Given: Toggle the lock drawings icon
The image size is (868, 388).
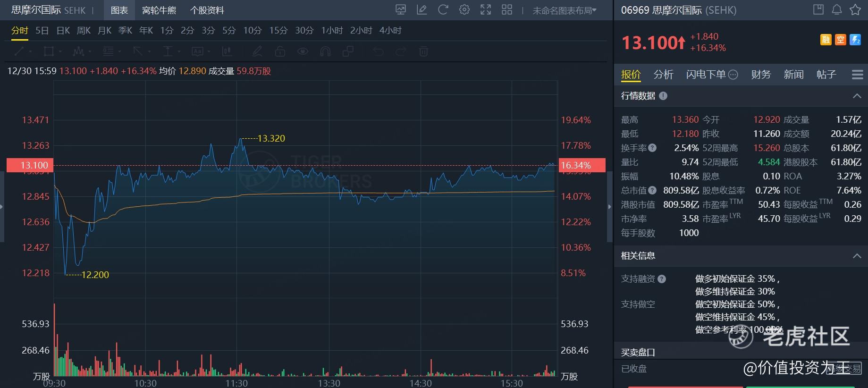Looking at the screenshot, I should tap(280, 51).
